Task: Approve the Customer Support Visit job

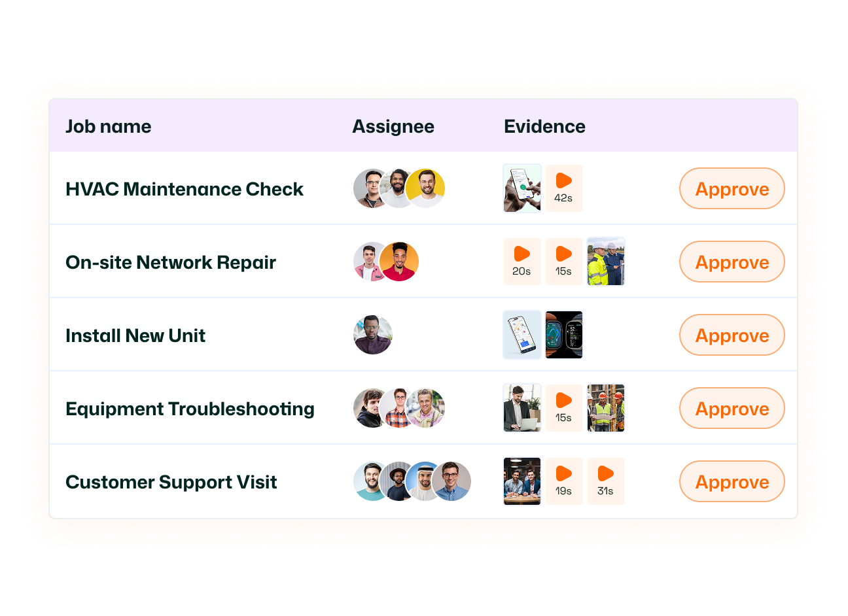Action: point(732,481)
